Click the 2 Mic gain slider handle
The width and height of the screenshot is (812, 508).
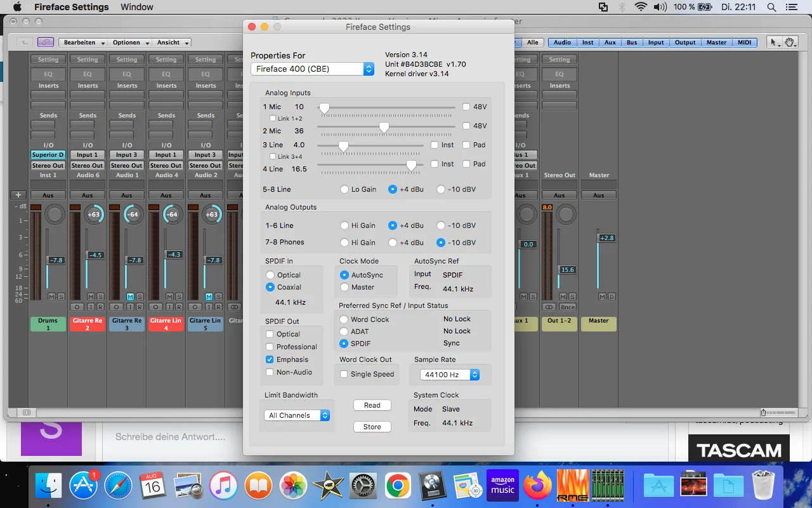(x=384, y=128)
